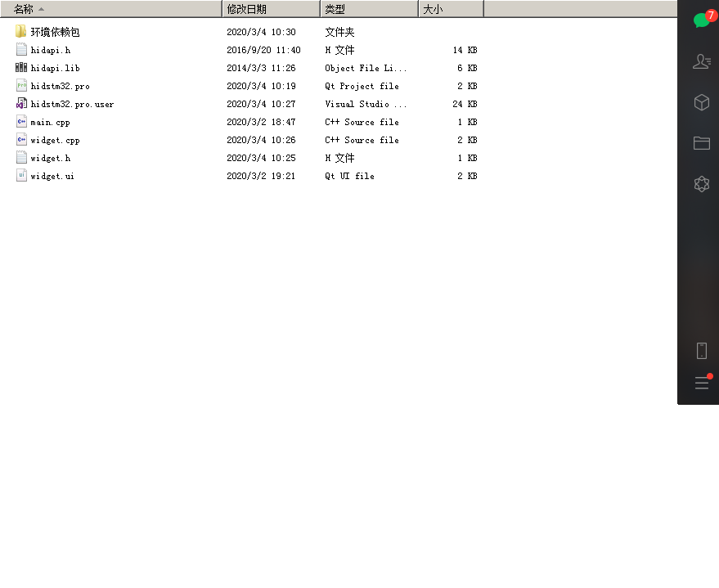Click the hidapi.lib object library file icon
The width and height of the screenshot is (719, 588).
click(x=21, y=68)
